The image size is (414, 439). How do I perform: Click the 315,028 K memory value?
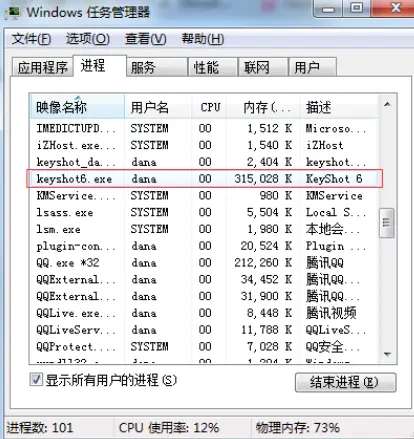click(x=263, y=179)
